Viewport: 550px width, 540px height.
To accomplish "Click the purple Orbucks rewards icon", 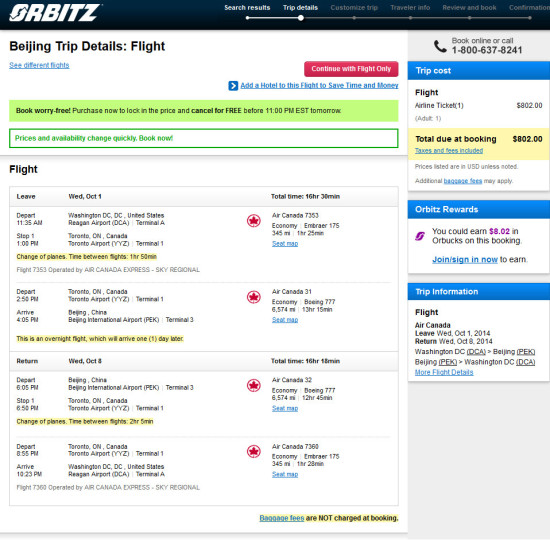I will 420,236.
